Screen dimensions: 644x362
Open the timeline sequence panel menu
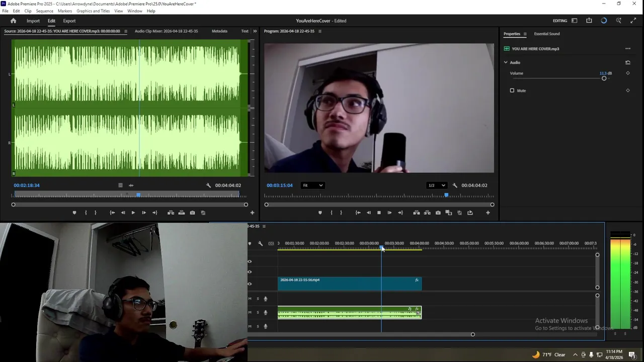(264, 226)
